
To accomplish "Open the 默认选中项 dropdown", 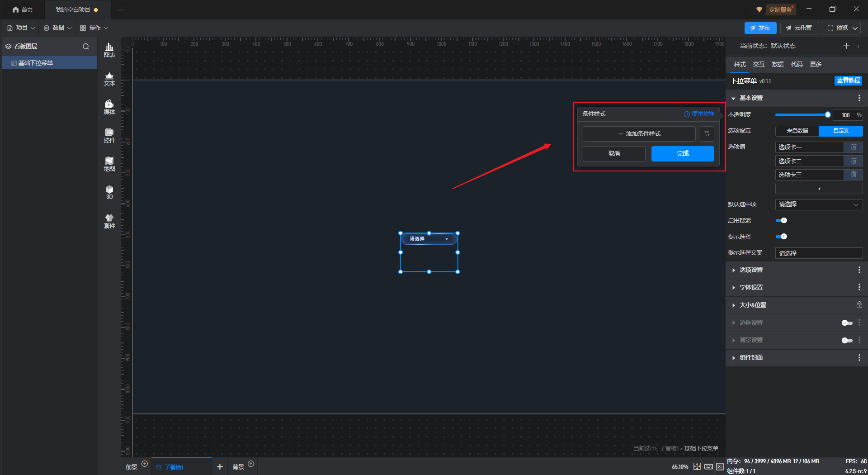I will click(819, 204).
